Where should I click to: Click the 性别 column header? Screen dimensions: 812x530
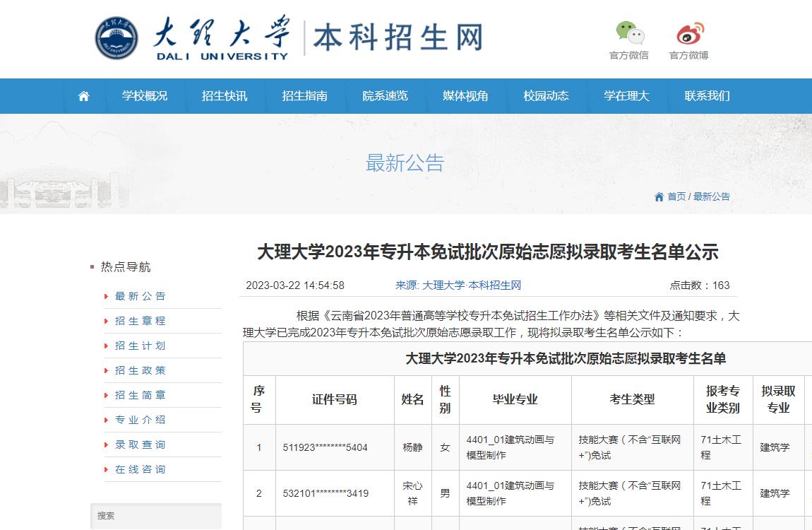(446, 399)
